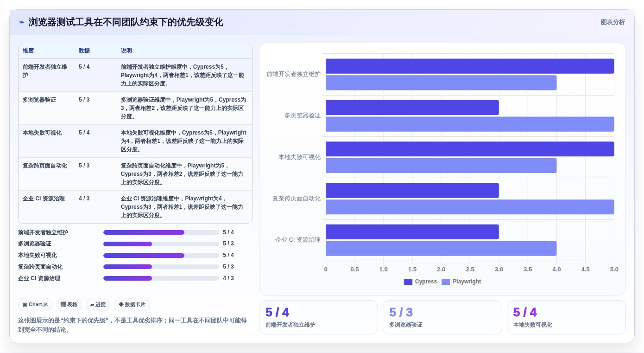Select the Chart.js tag chip
The height and width of the screenshot is (353, 644).
(35, 305)
